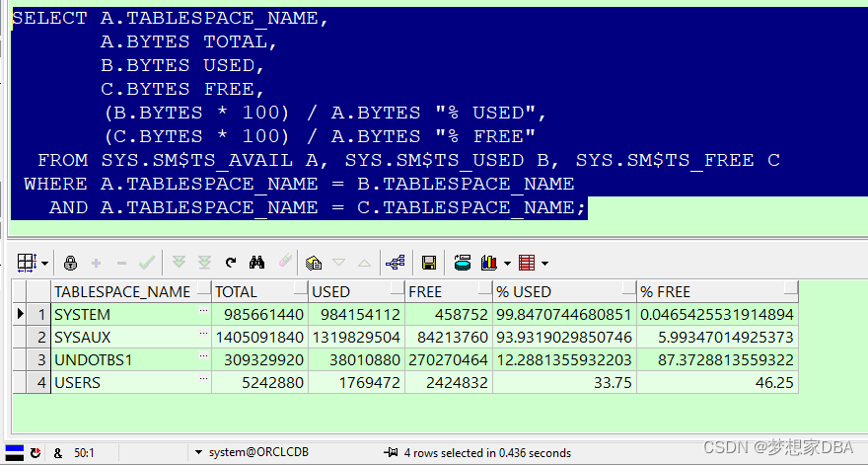Viewport: 868px width, 465px height.
Task: Open cell editor ellipsis for UNDOTBS1
Action: tap(203, 356)
